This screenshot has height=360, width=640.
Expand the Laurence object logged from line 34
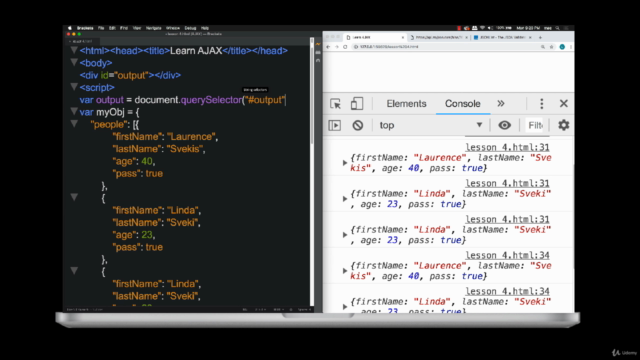(x=345, y=271)
